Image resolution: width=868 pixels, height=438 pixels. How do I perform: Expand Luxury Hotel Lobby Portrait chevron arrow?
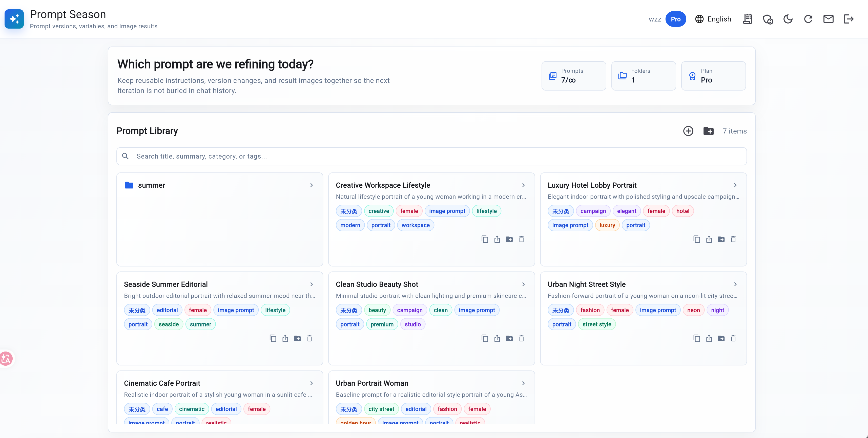click(736, 185)
